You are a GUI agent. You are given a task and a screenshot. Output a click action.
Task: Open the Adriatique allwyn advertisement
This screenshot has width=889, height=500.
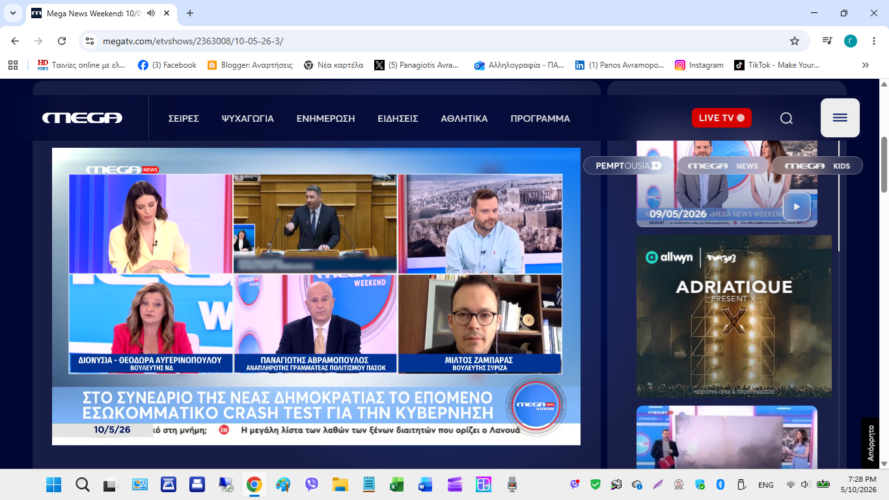click(x=734, y=316)
